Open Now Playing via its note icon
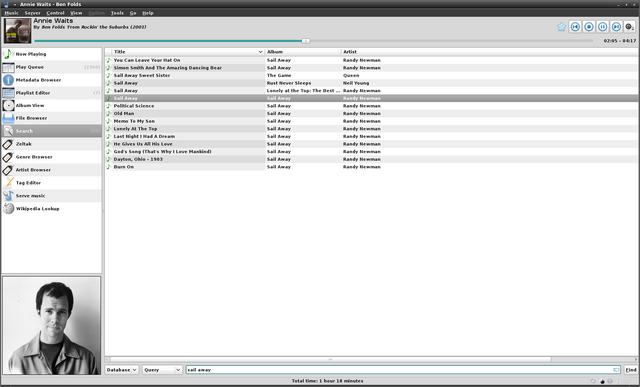This screenshot has height=387, width=640. click(x=8, y=54)
